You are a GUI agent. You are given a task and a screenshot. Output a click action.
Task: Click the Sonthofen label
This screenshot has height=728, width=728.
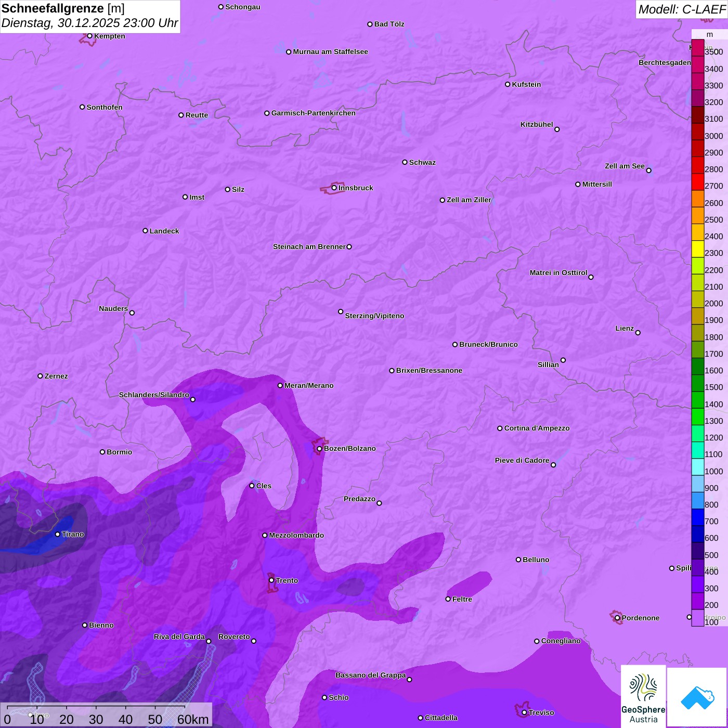point(105,107)
